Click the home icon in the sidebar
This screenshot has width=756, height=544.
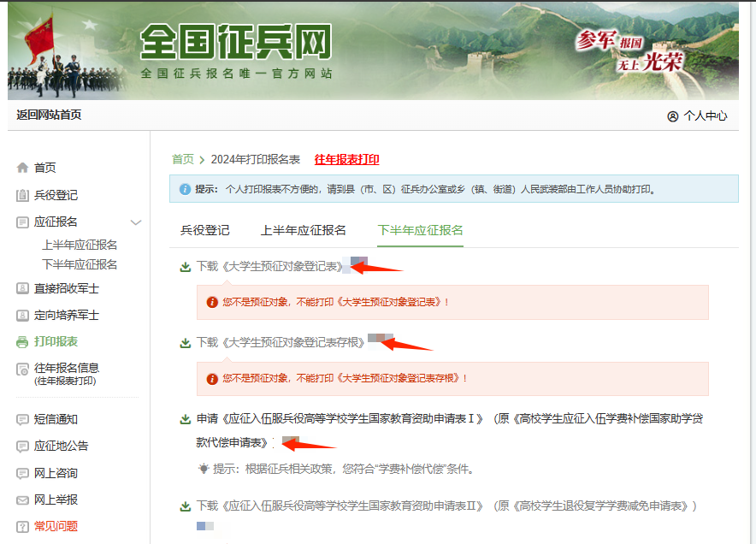(22, 169)
